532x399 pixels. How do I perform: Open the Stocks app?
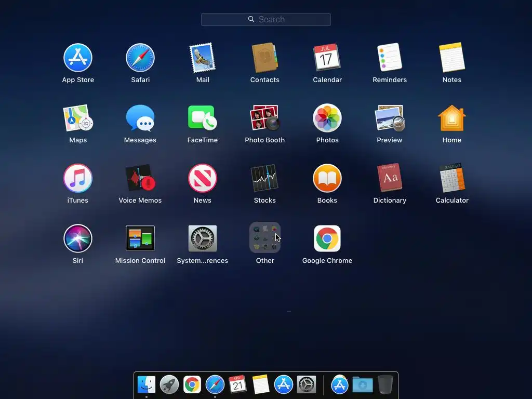coord(264,178)
